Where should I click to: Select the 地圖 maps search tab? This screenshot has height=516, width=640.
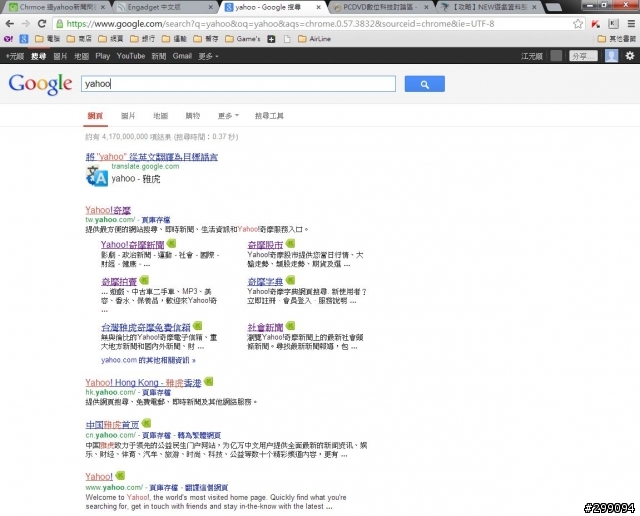tap(160, 116)
